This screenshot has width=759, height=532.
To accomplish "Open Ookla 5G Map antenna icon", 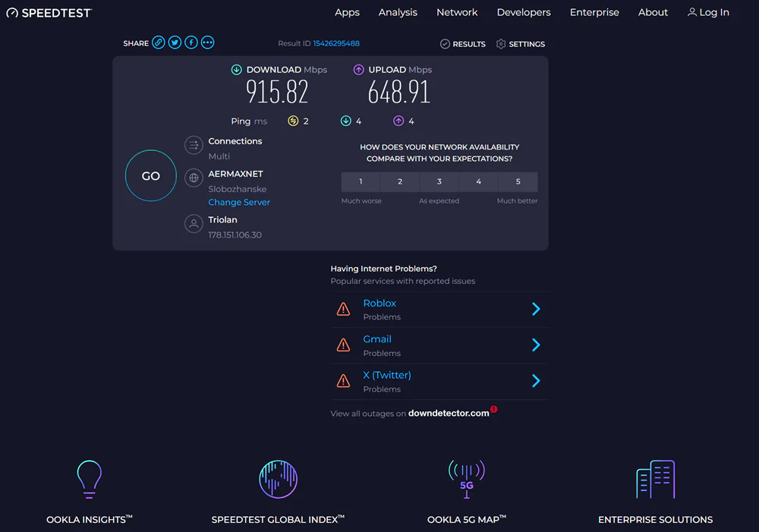I will click(x=467, y=479).
